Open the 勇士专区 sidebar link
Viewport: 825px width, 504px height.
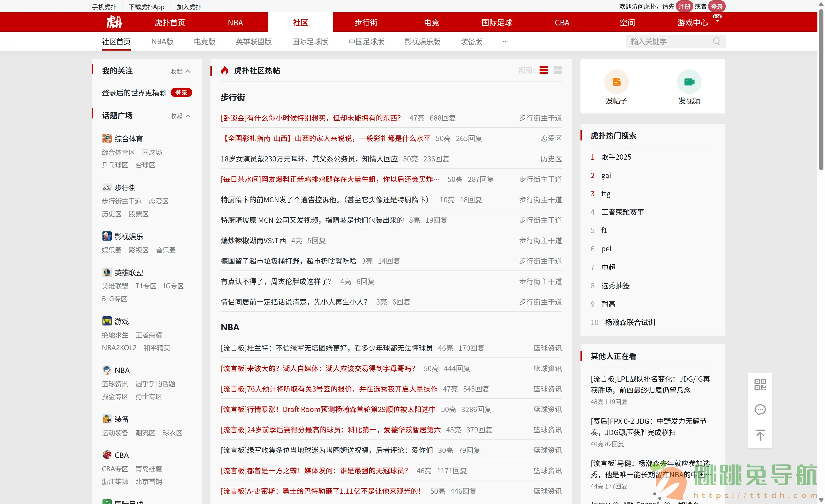(149, 397)
